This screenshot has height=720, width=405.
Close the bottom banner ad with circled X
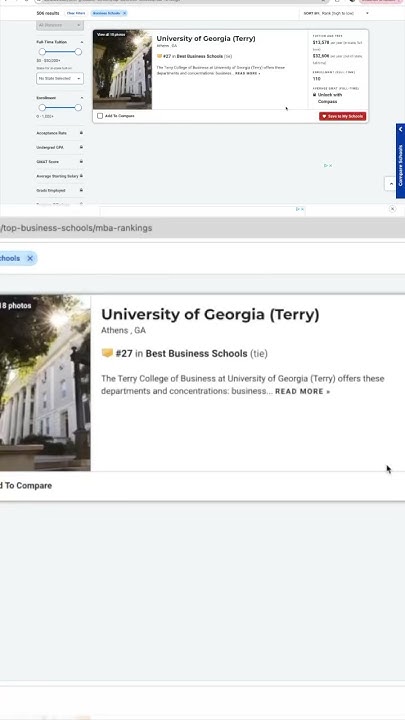(x=392, y=208)
